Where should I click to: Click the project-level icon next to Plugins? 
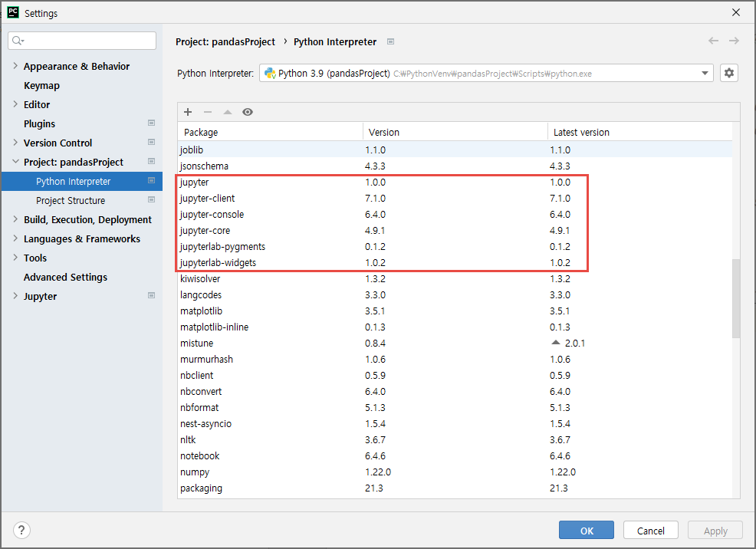(151, 123)
